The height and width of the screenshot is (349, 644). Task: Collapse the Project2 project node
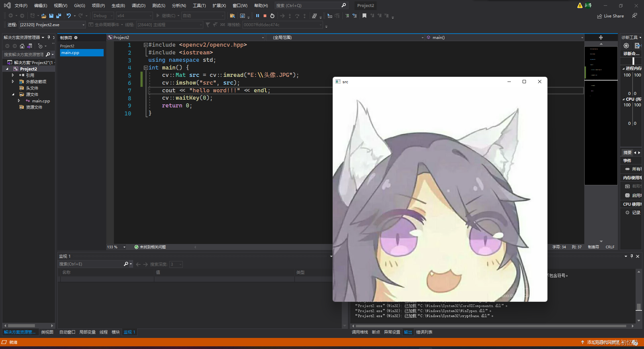(x=7, y=69)
